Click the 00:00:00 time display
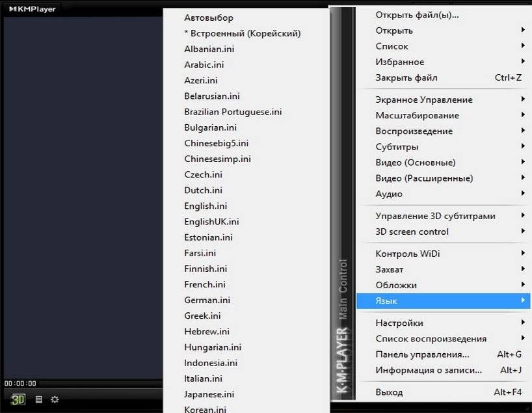532x413 pixels. click(20, 384)
